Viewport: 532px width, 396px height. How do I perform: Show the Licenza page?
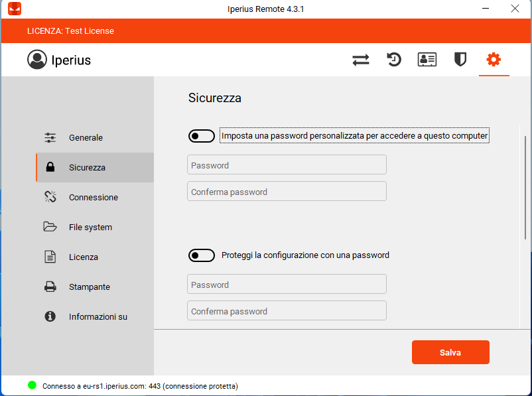pyautogui.click(x=83, y=257)
